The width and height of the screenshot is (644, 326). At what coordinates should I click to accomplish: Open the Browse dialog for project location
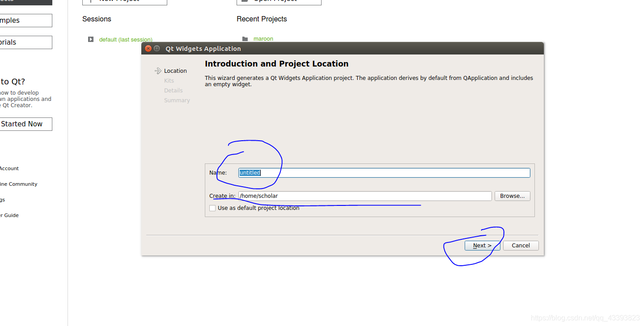[512, 196]
